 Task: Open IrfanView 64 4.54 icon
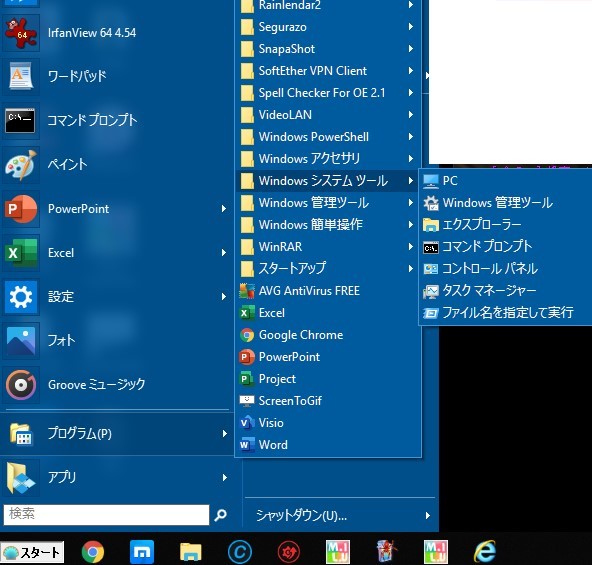click(x=20, y=33)
